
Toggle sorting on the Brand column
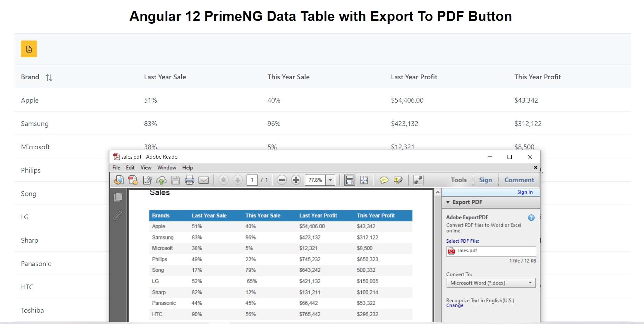coord(49,77)
